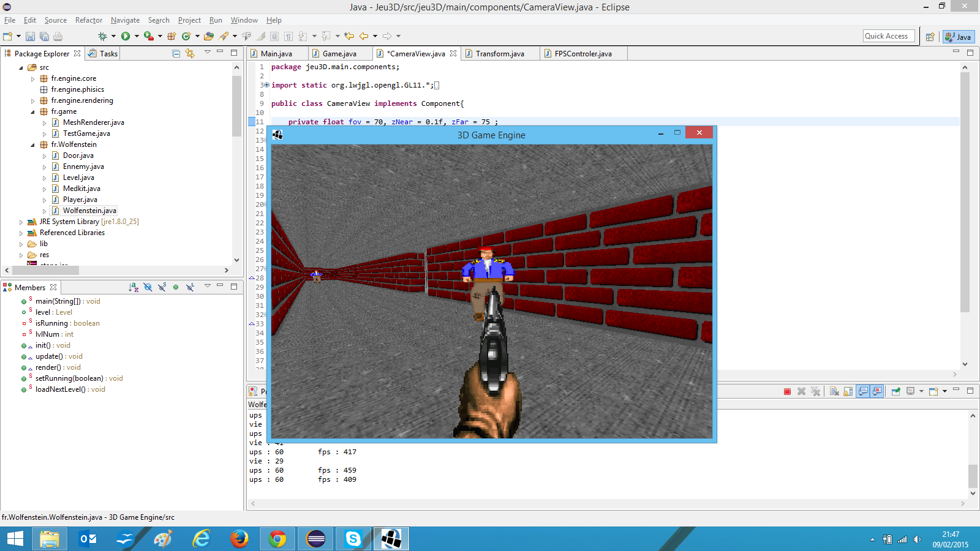This screenshot has height=551, width=980.
Task: Select Player.java in Package Explorer
Action: pyautogui.click(x=80, y=200)
